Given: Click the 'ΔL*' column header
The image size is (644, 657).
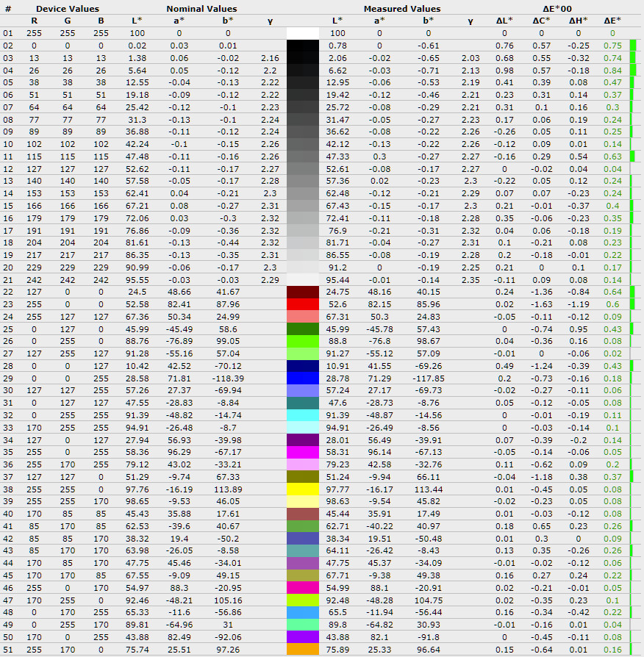Looking at the screenshot, I should coord(504,21).
